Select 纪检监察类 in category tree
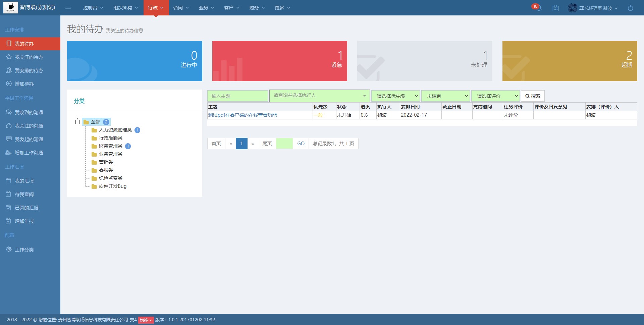 tap(111, 178)
